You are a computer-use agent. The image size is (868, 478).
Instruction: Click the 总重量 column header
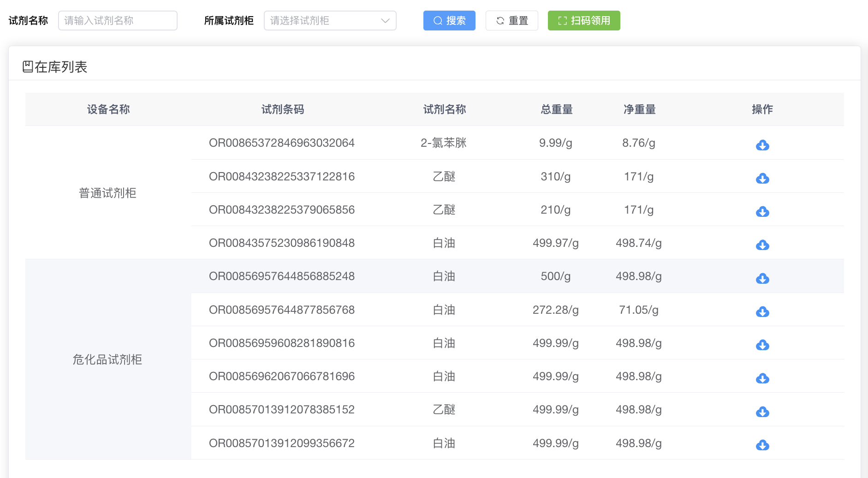(556, 109)
